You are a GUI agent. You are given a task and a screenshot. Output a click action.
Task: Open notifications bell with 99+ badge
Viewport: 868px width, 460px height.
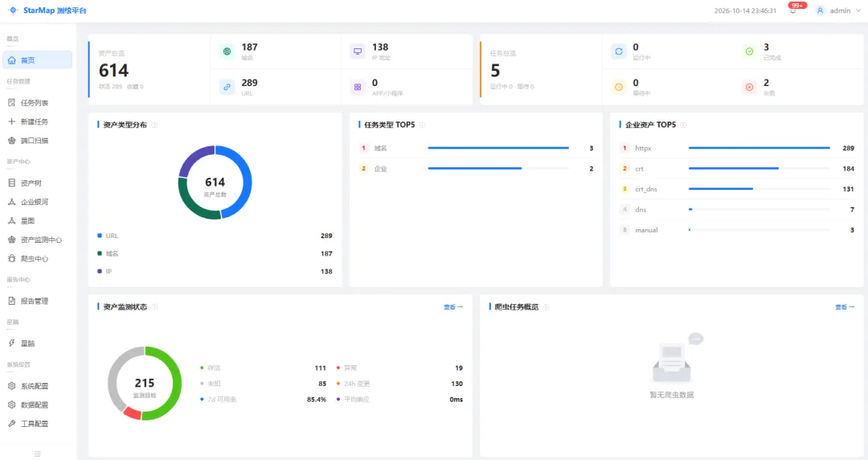point(793,10)
